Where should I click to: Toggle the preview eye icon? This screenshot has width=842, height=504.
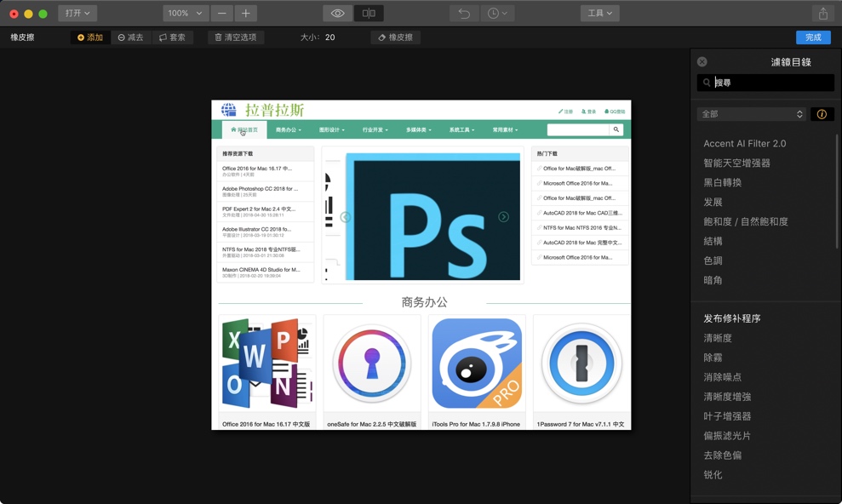(337, 14)
